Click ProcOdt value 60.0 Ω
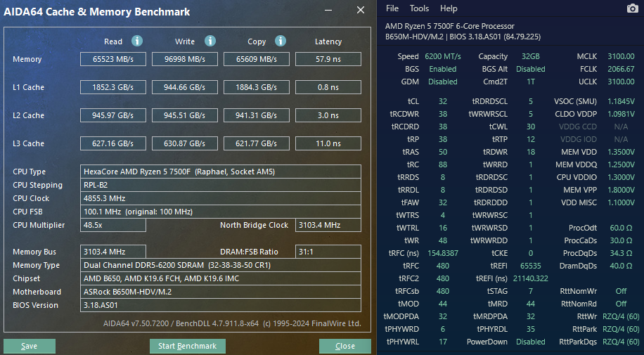This screenshot has height=355, width=644. coord(621,228)
